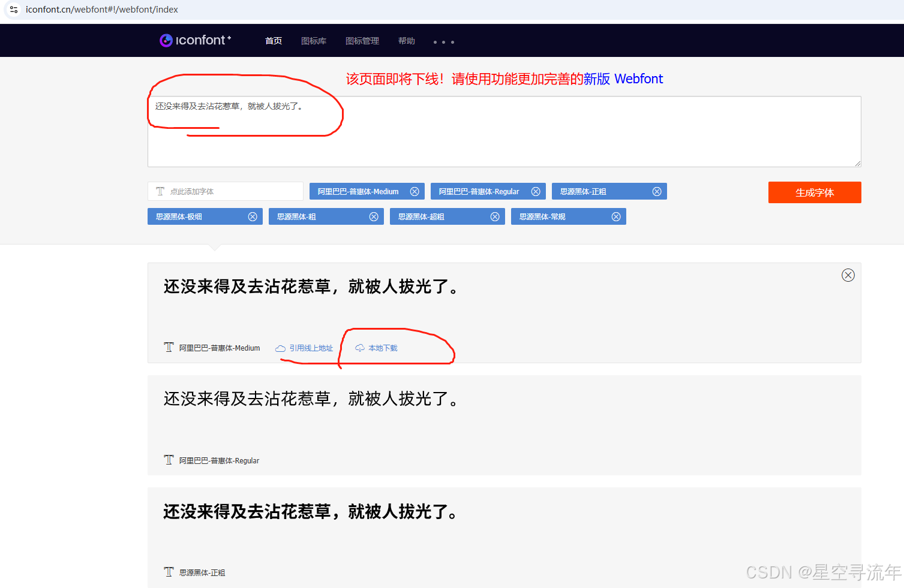The image size is (904, 588).
Task: Remove 思源黑体-正粗 font tag
Action: pos(657,191)
